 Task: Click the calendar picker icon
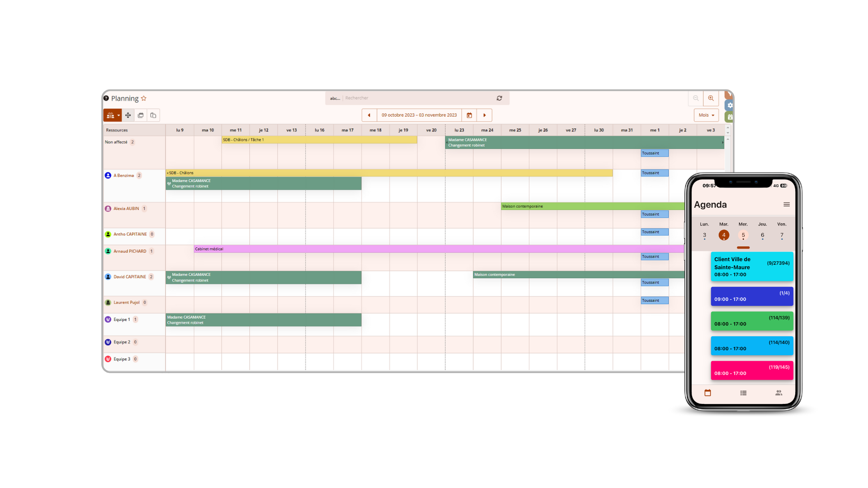point(470,115)
